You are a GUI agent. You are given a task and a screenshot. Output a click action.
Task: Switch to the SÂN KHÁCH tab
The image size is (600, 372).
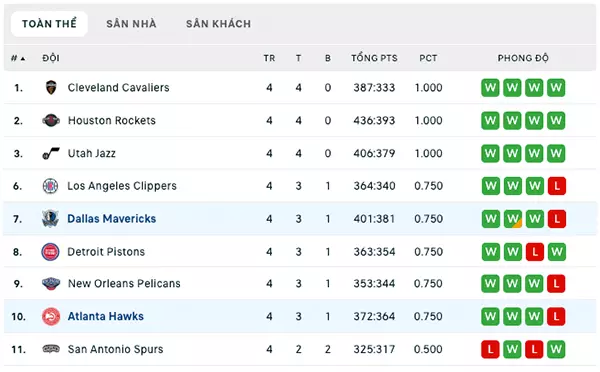(218, 24)
